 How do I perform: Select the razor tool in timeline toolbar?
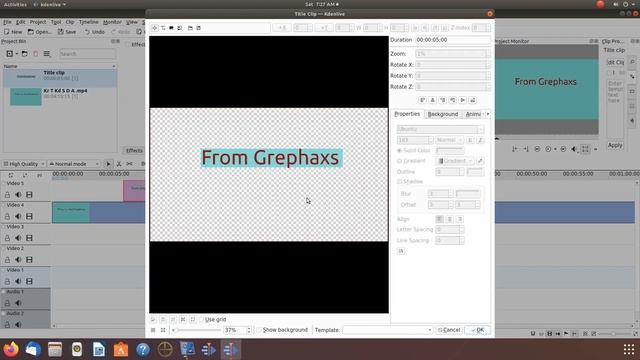(x=119, y=164)
